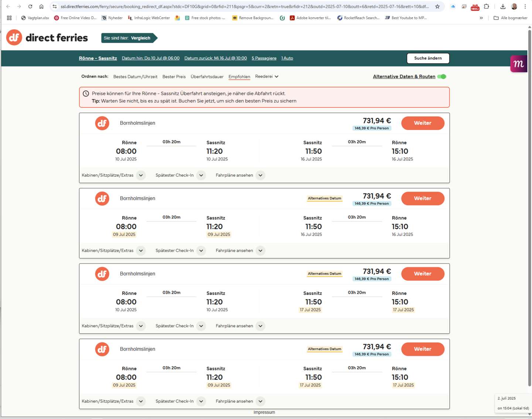Toggle Alternative Daten & Routen switch

coord(442,76)
